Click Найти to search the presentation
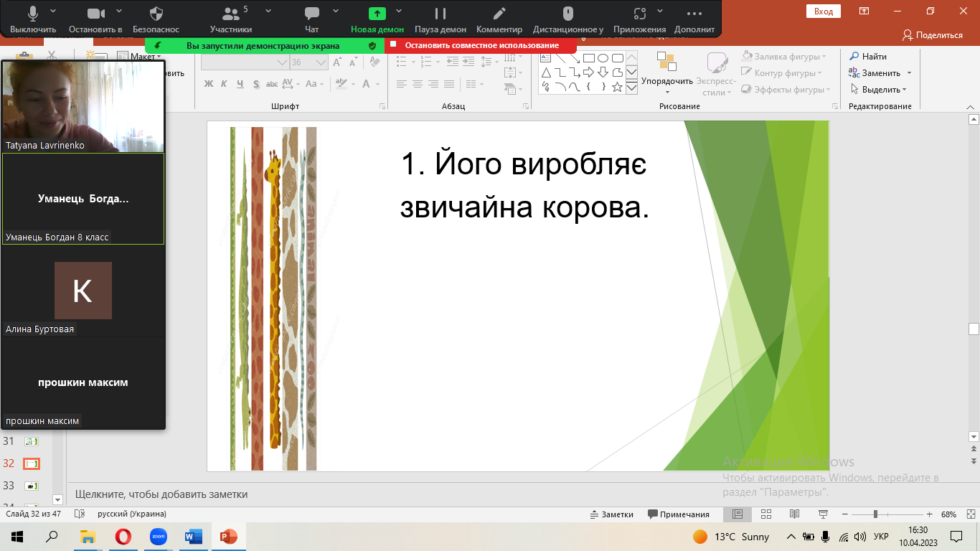Image resolution: width=980 pixels, height=551 pixels. coord(868,57)
